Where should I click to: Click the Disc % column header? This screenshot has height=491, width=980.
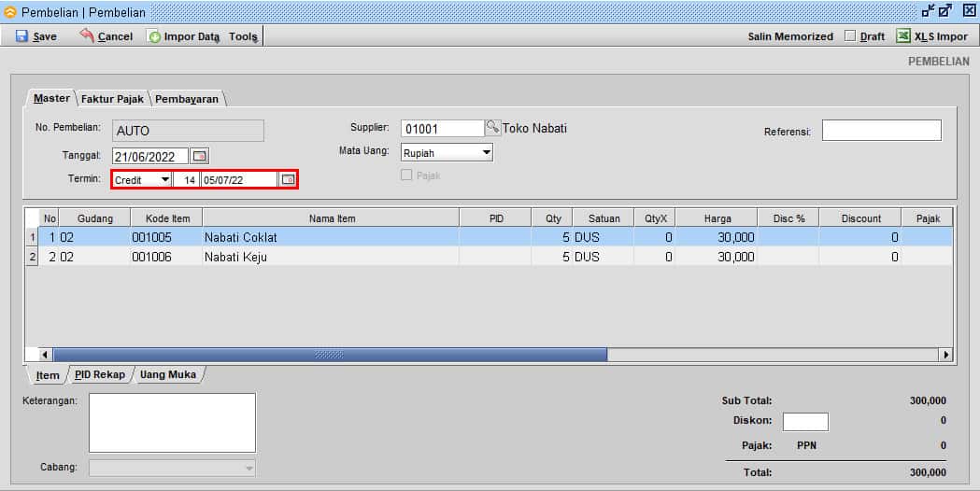(x=788, y=218)
